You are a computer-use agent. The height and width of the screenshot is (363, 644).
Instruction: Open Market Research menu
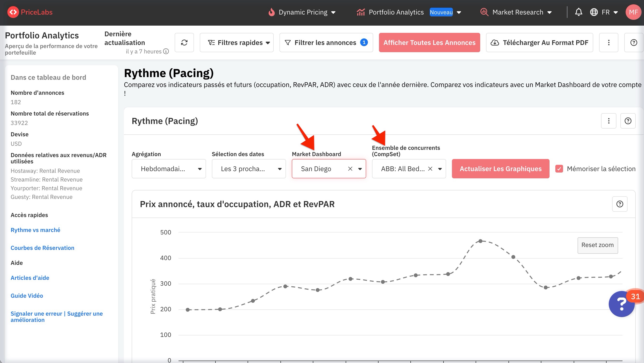(x=516, y=12)
